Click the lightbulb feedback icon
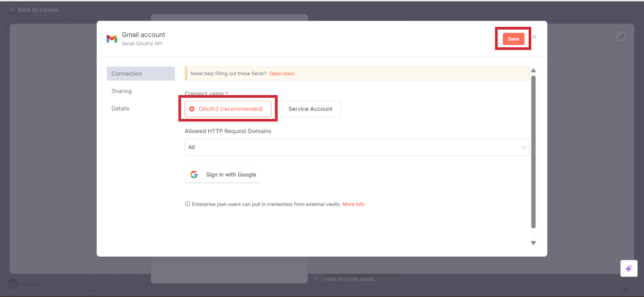644x297 pixels. (317, 279)
